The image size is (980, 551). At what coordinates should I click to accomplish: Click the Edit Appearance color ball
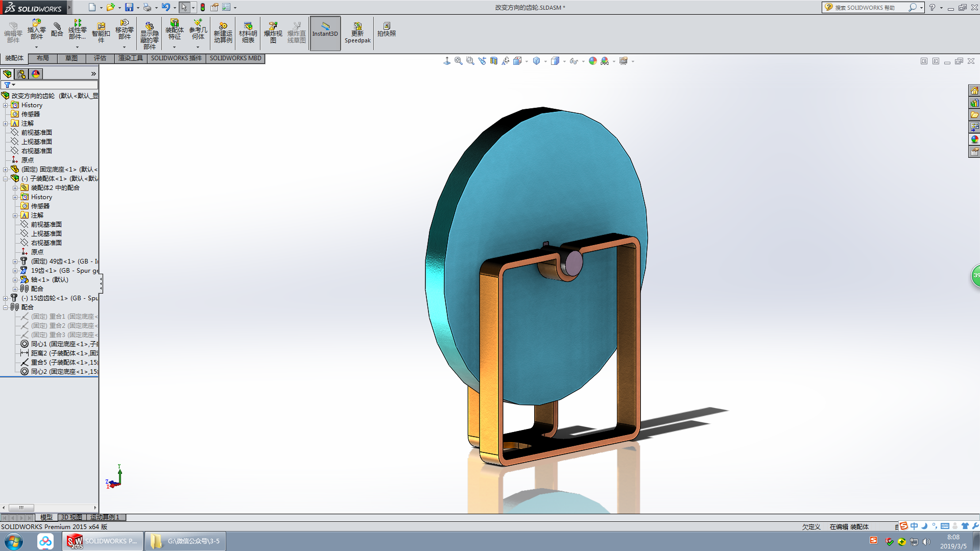[592, 61]
